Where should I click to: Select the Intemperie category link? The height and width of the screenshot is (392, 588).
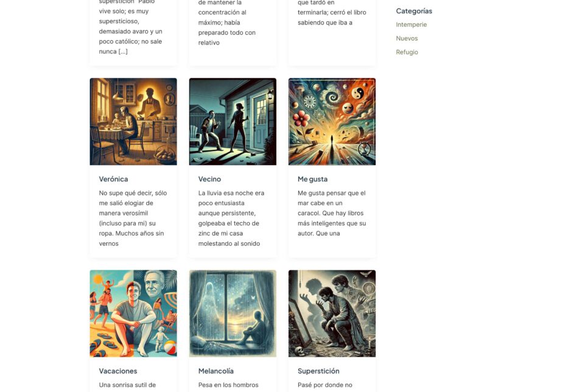click(x=411, y=25)
